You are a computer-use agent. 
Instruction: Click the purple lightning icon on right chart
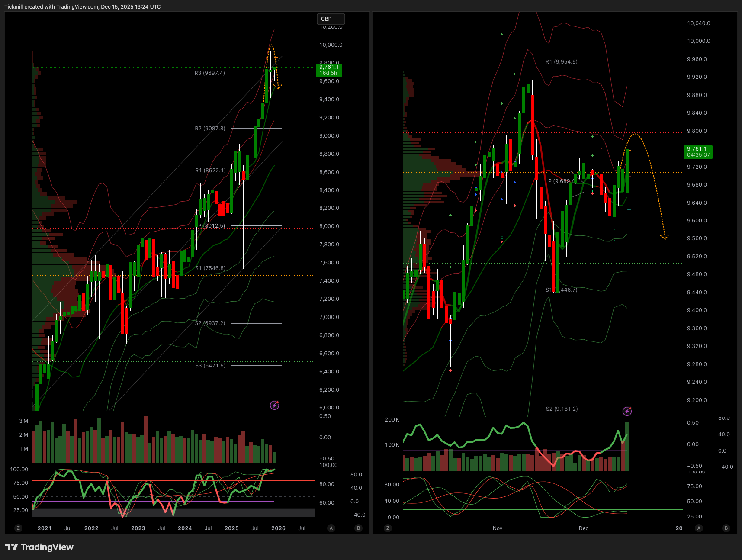(x=627, y=411)
